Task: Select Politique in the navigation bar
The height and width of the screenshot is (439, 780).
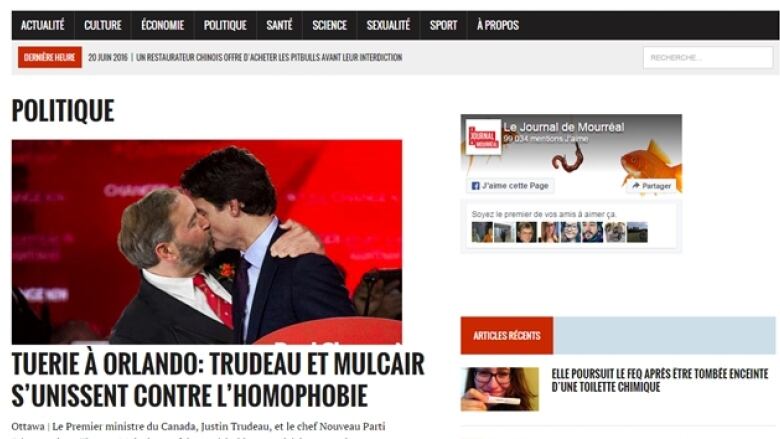Action: coord(225,25)
